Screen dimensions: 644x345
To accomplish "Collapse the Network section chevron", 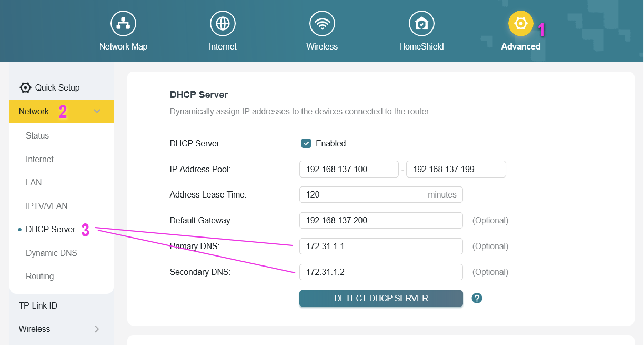I will 97,111.
